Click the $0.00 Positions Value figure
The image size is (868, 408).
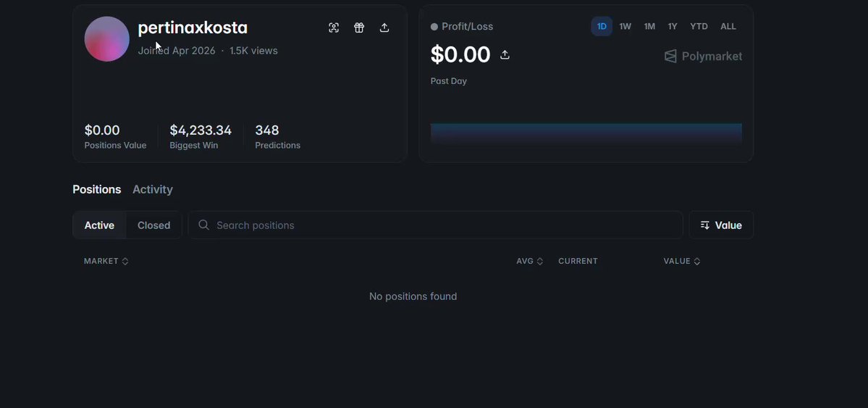coord(102,130)
